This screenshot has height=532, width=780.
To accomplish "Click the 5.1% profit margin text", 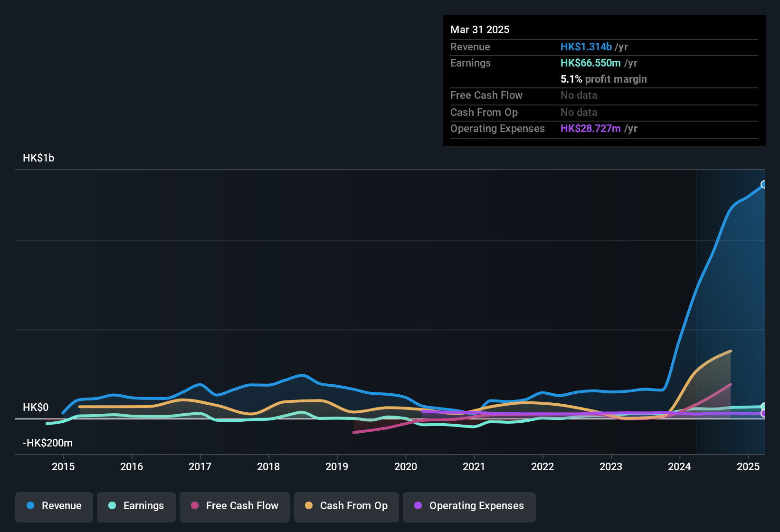I will pos(604,79).
